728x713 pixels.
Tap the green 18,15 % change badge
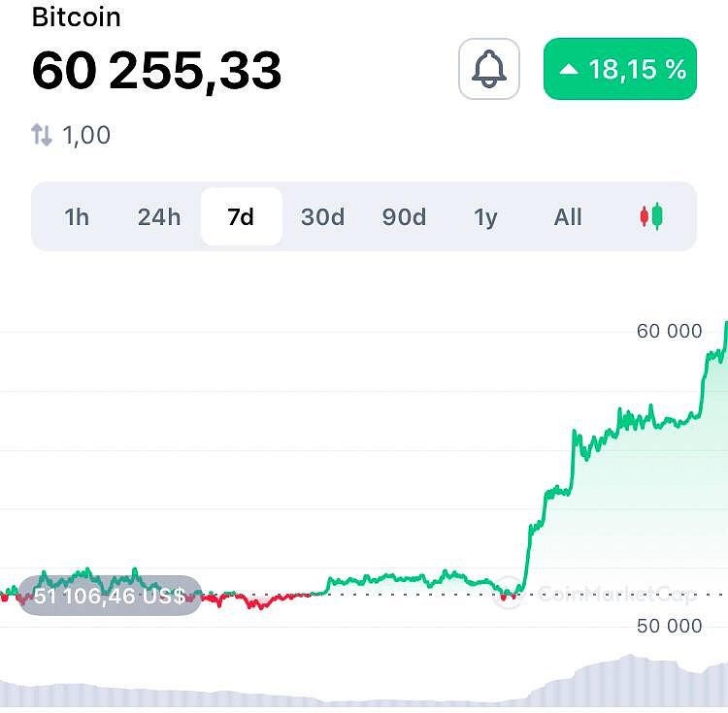tap(620, 69)
